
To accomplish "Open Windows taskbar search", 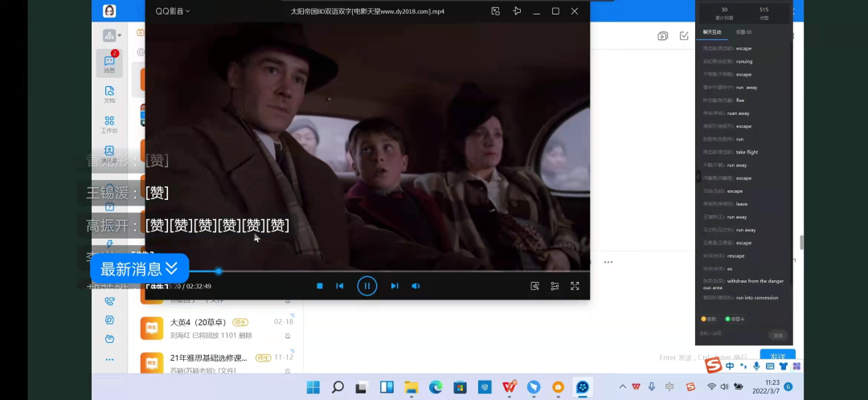I will click(x=338, y=387).
